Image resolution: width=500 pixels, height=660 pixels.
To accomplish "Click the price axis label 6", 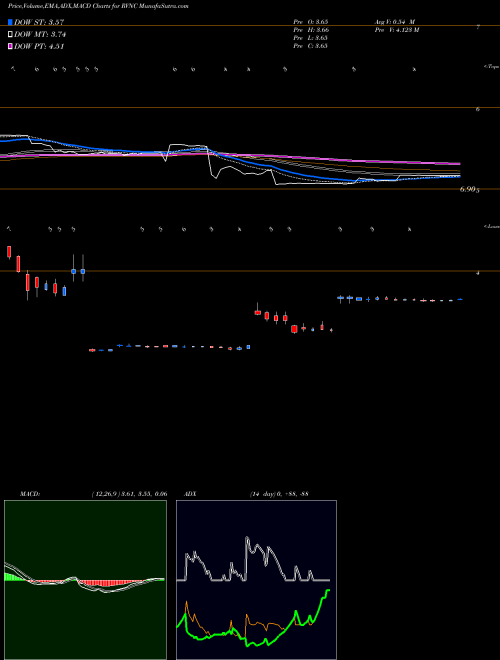I will 478,109.
